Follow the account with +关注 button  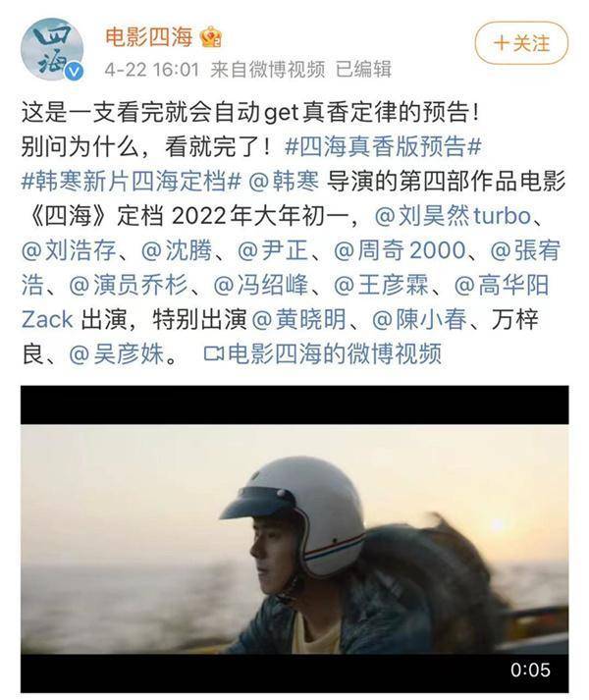521,44
